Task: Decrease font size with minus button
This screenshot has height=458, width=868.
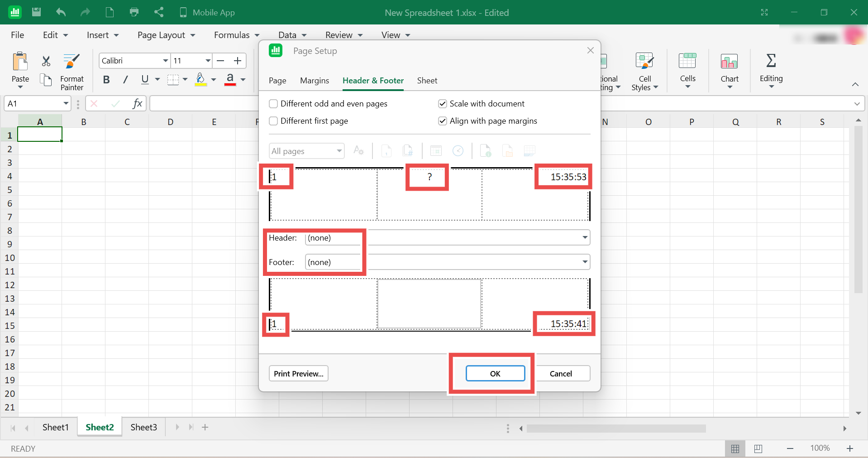Action: click(221, 61)
